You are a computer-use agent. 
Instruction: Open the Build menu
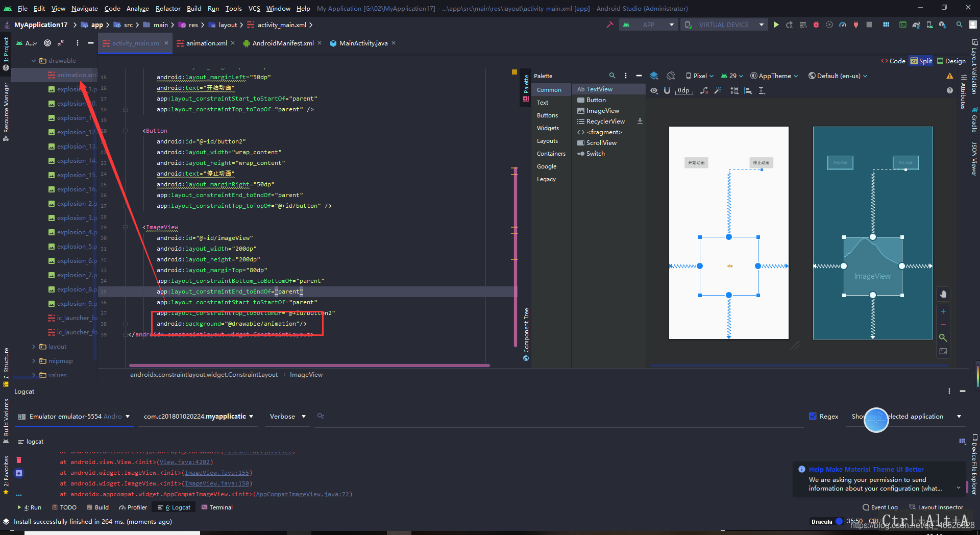pos(194,8)
